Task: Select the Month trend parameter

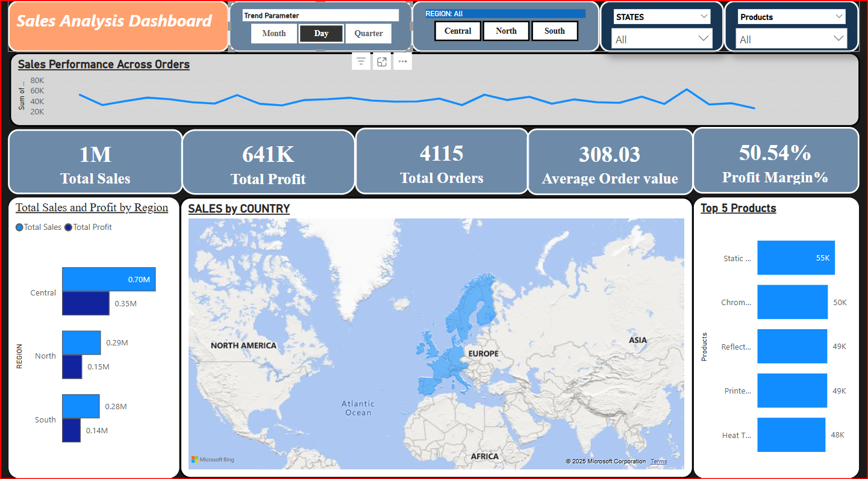Action: coord(274,34)
